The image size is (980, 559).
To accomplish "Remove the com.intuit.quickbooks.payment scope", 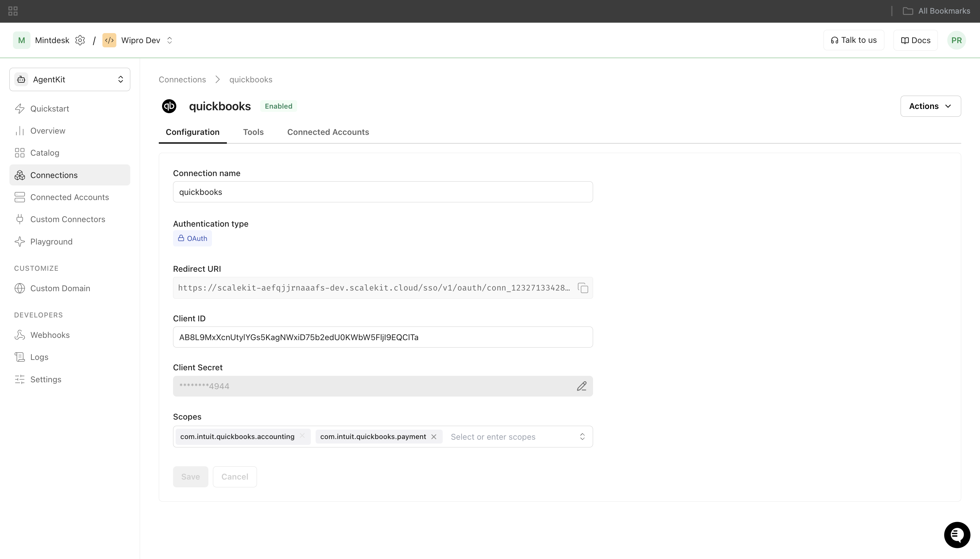I will click(x=434, y=437).
